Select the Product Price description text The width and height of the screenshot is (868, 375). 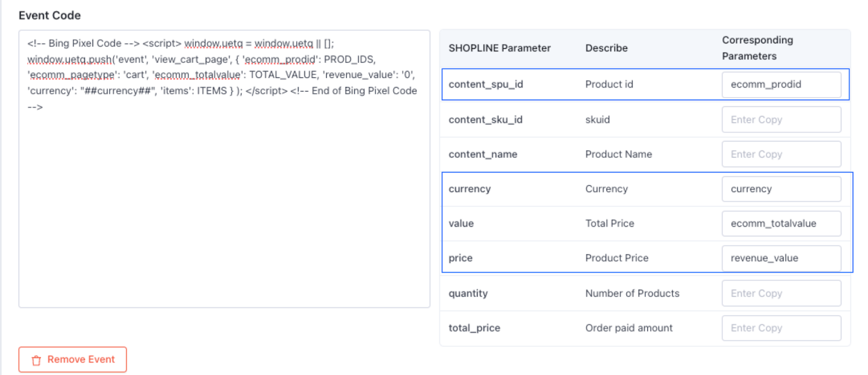[x=616, y=258]
